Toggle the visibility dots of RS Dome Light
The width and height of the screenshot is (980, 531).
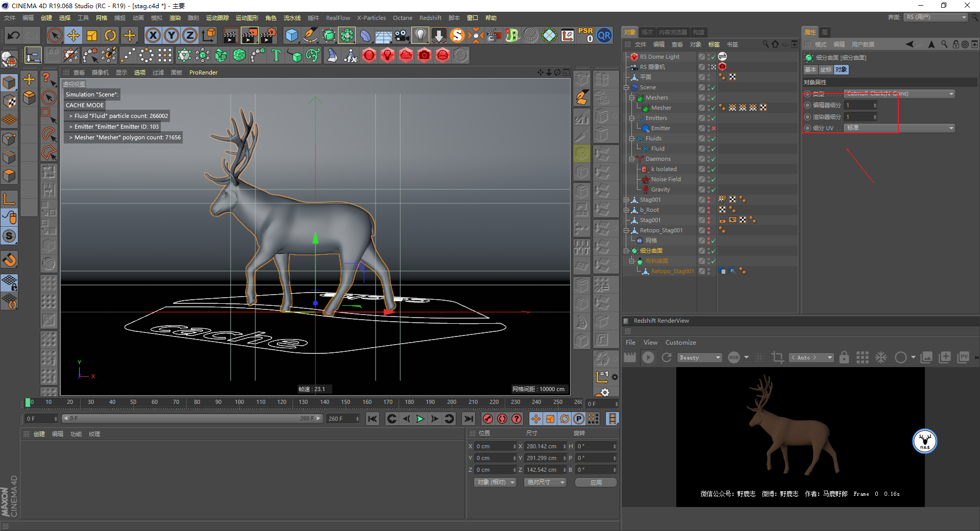point(708,57)
